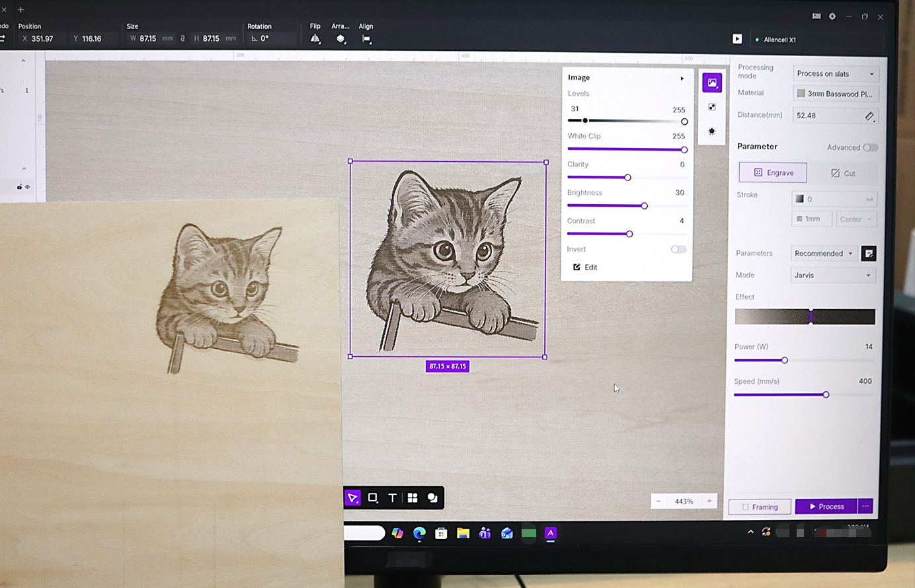The image size is (915, 588).
Task: Open the Arrange layers tool
Action: (340, 39)
